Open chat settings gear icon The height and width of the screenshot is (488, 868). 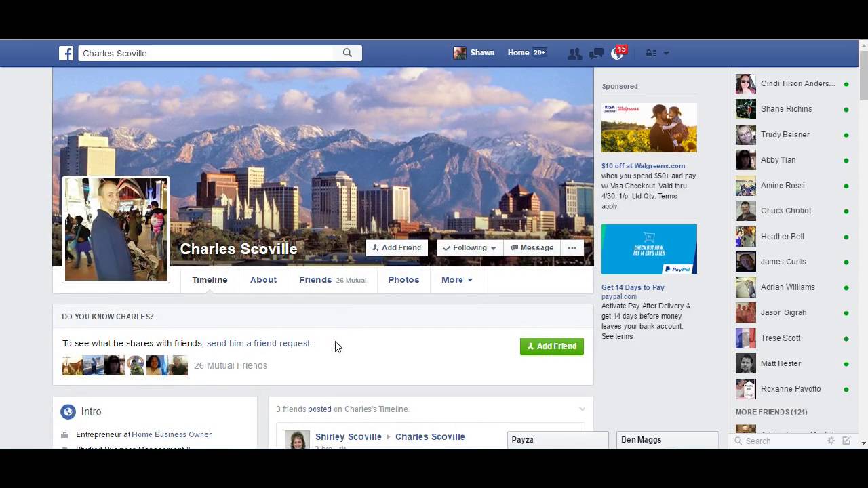click(831, 441)
